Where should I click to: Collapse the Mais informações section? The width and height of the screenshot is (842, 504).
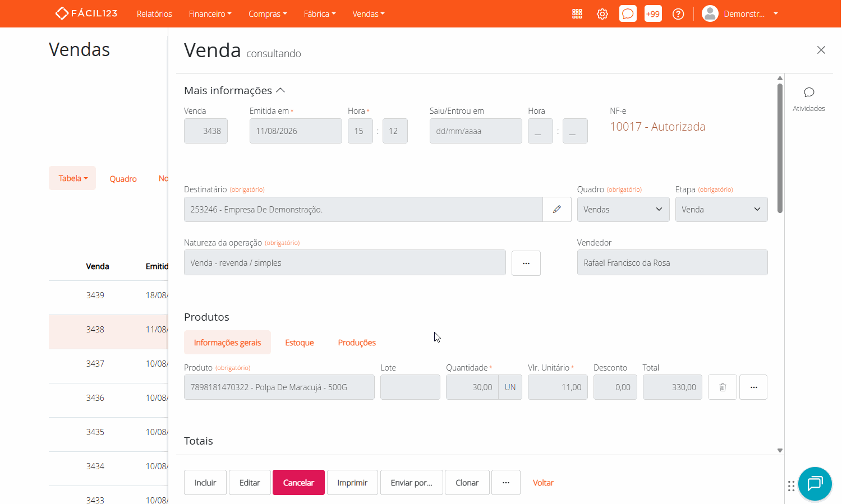234,90
